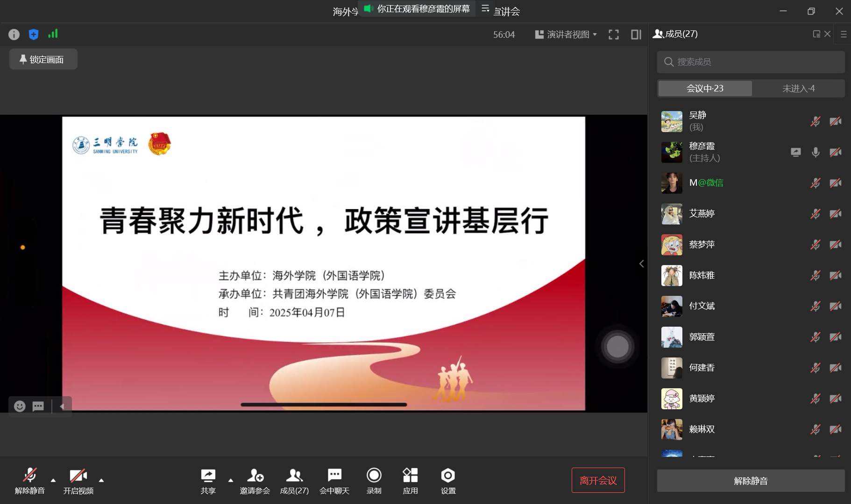This screenshot has width=851, height=504.
Task: Open the meeting info icon
Action: [14, 35]
